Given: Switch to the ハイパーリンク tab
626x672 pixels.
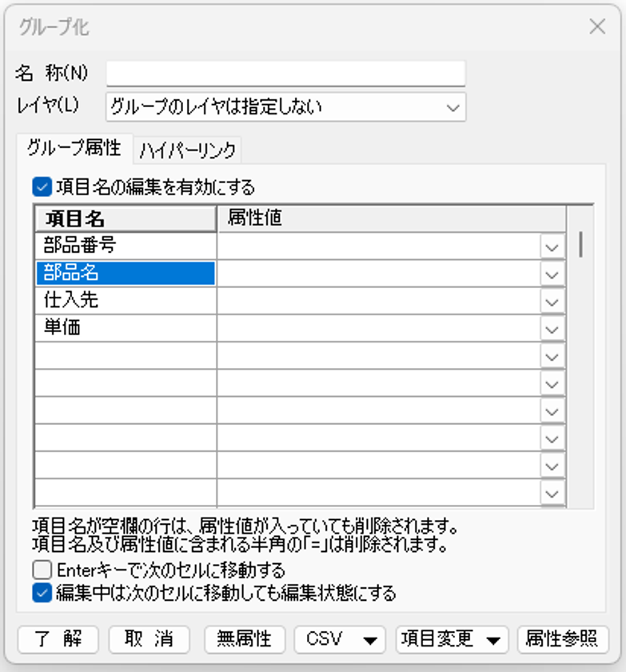Looking at the screenshot, I should click(188, 150).
